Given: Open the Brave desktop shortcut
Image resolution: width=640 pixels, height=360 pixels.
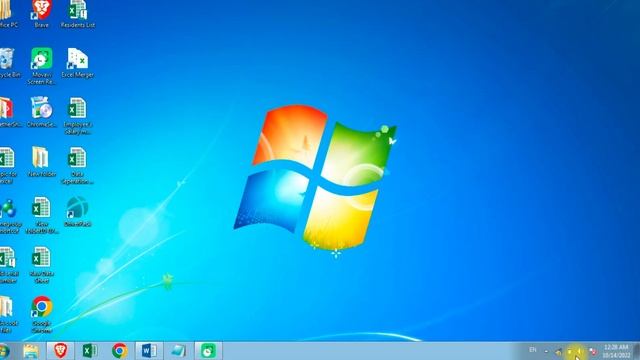Looking at the screenshot, I should [x=41, y=14].
